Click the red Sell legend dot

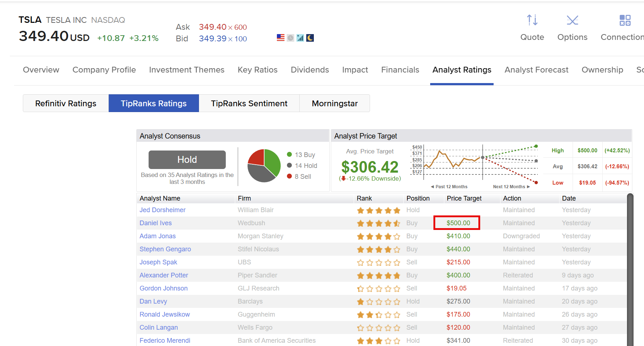[289, 176]
